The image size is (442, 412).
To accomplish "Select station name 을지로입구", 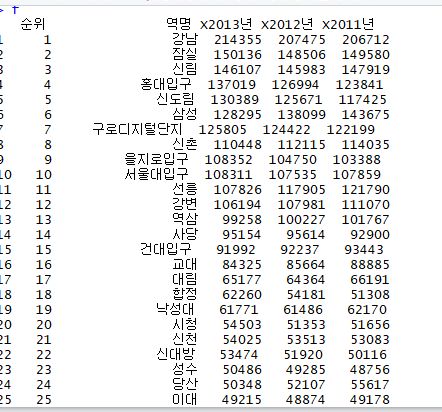I will [x=156, y=159].
